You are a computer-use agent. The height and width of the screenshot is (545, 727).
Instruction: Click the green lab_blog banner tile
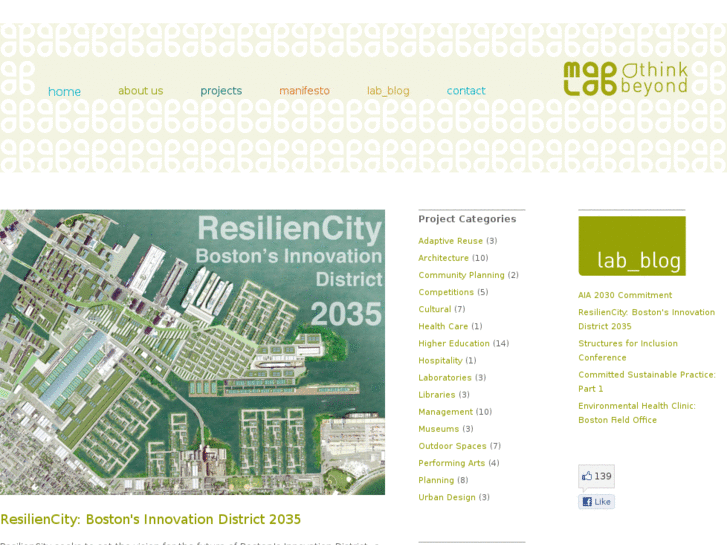pos(632,246)
